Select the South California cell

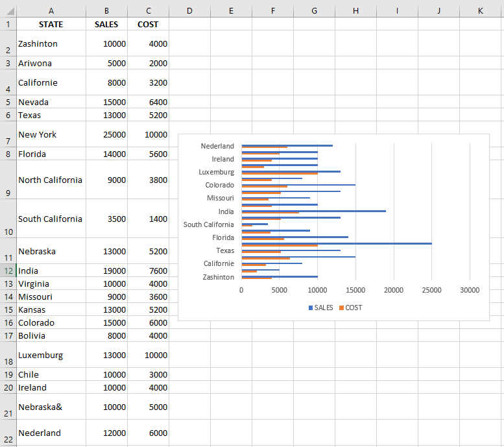point(51,219)
